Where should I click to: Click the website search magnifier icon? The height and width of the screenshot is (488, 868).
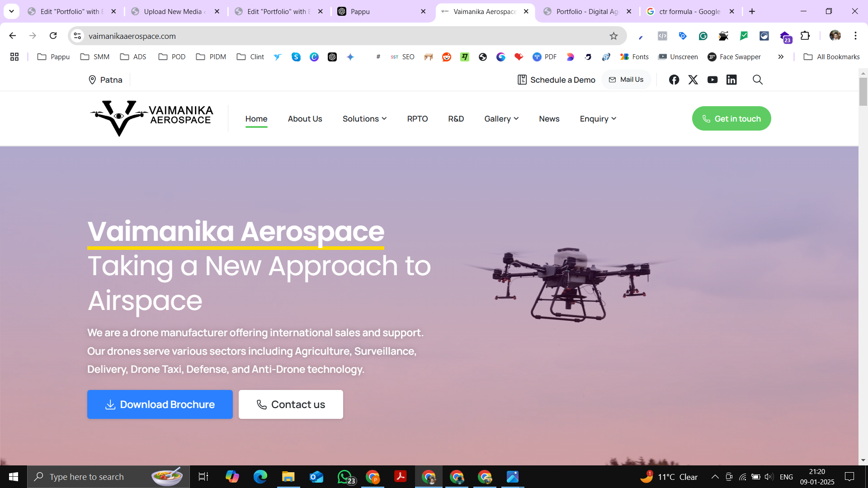click(x=758, y=80)
